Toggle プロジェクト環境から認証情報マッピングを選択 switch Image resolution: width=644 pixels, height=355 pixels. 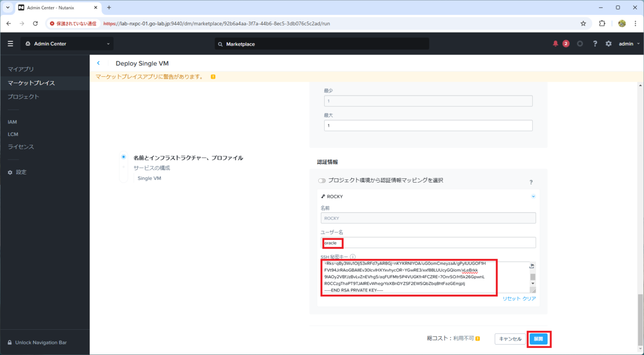pyautogui.click(x=322, y=180)
